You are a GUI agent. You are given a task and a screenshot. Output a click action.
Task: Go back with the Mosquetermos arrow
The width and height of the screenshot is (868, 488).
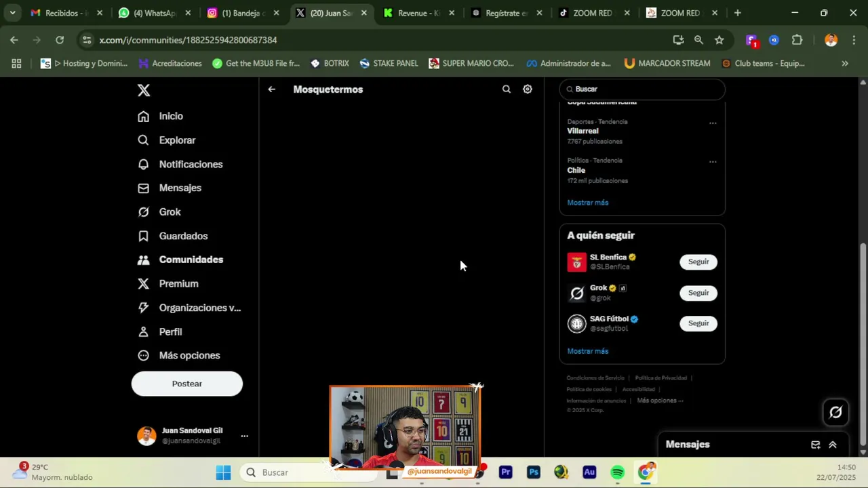pyautogui.click(x=271, y=89)
